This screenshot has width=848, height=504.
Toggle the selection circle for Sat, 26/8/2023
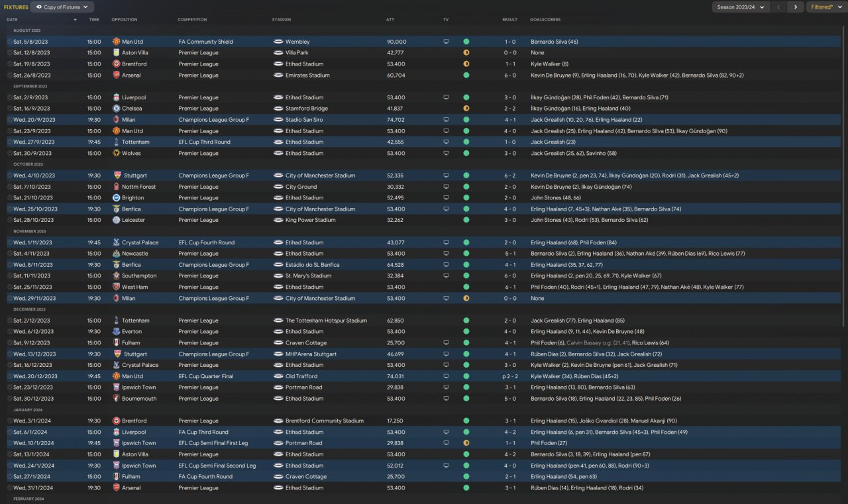(9, 76)
